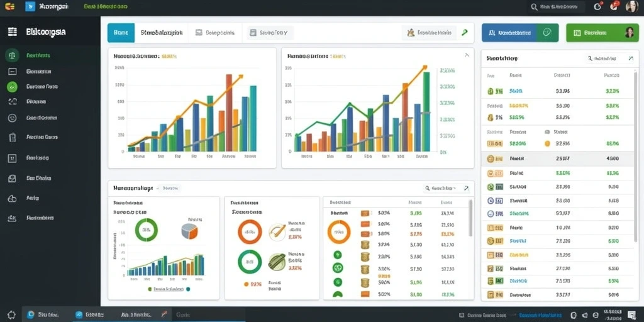Click the vertical scrollbar of the lower table
644x322 pixels.
pos(470,218)
